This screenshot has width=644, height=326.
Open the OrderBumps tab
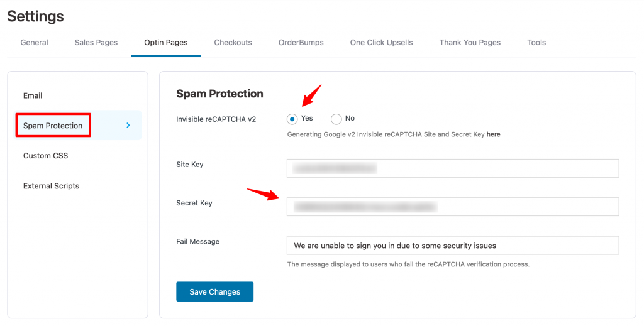301,42
